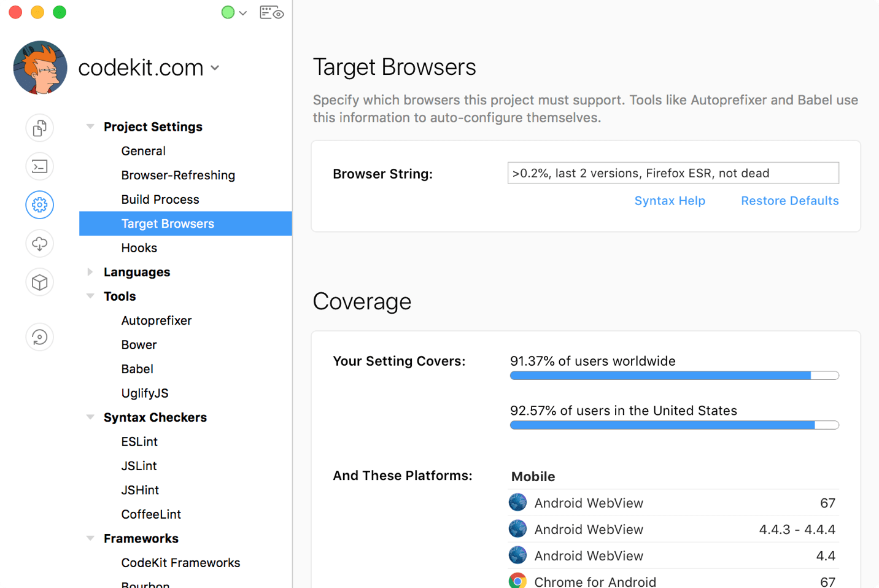Click the Target Browsers page heading
Viewport: 879px width, 588px height.
[395, 67]
